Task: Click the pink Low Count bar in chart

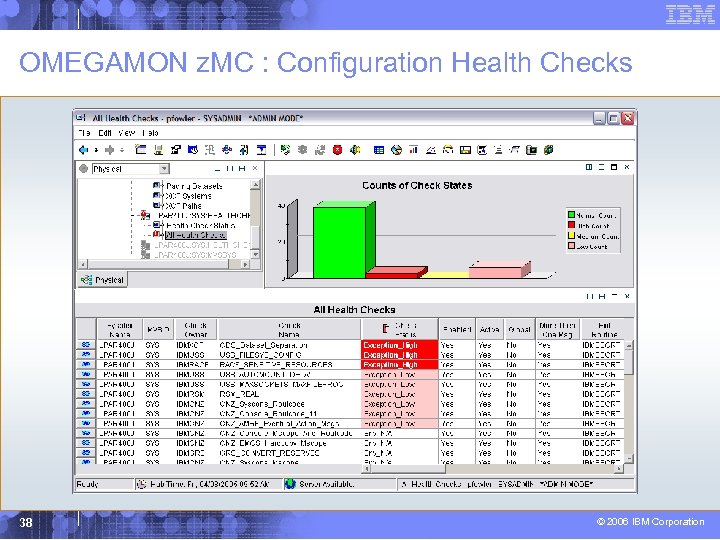Action: (x=496, y=272)
